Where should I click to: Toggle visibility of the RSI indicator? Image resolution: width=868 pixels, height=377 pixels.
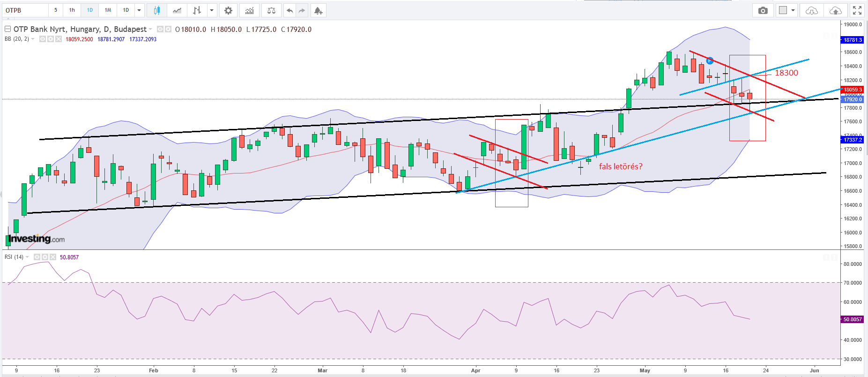[x=37, y=257]
